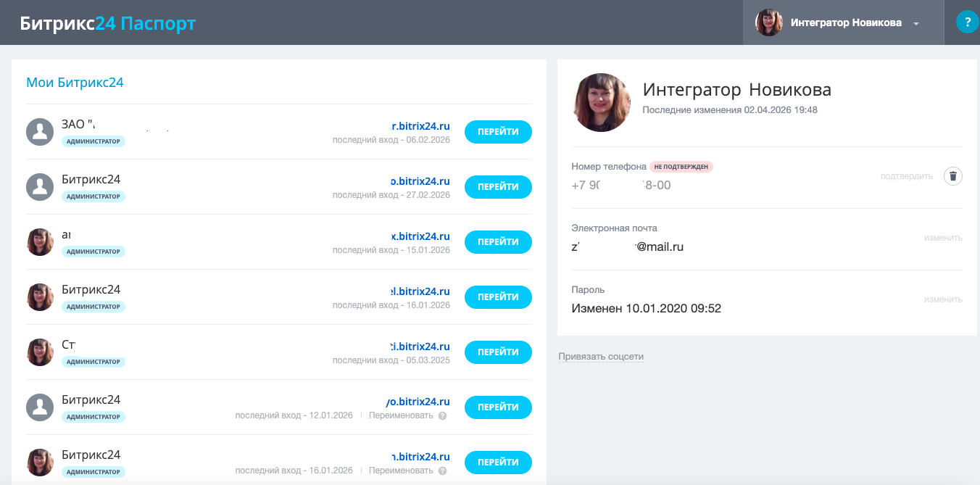The image size is (980, 485).
Task: Open bitrix24.ru link in 05.03.2025 row
Action: (420, 347)
